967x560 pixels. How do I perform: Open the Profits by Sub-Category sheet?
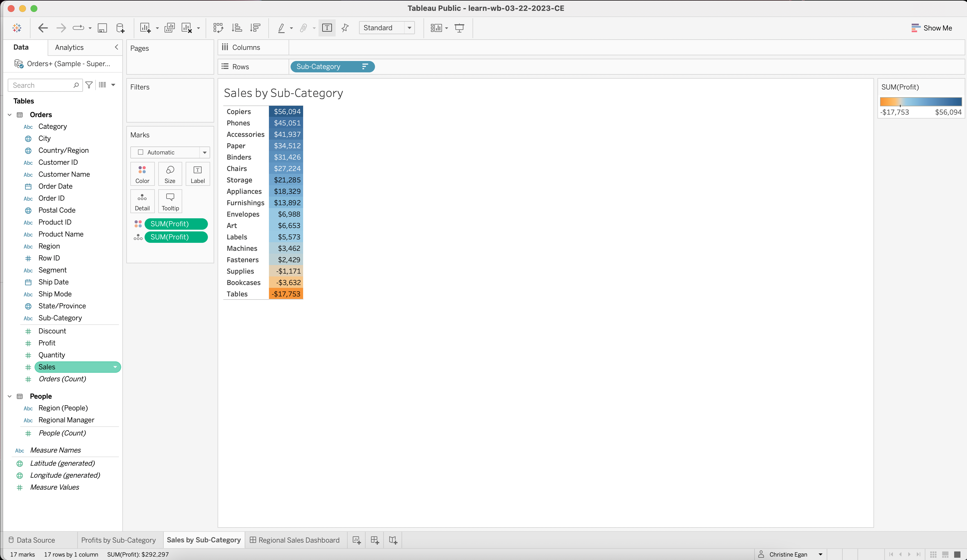point(118,540)
